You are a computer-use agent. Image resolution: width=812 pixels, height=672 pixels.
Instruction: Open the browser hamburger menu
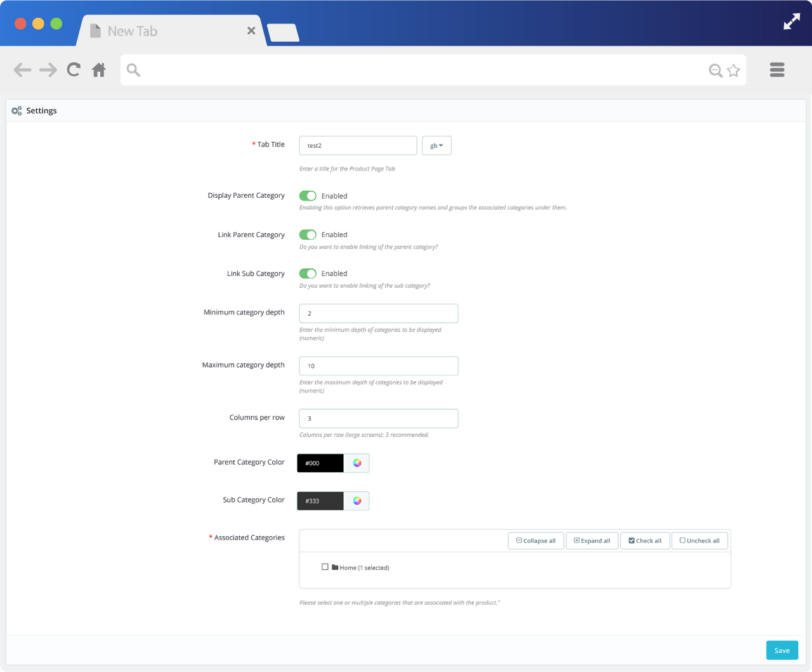coord(777,70)
